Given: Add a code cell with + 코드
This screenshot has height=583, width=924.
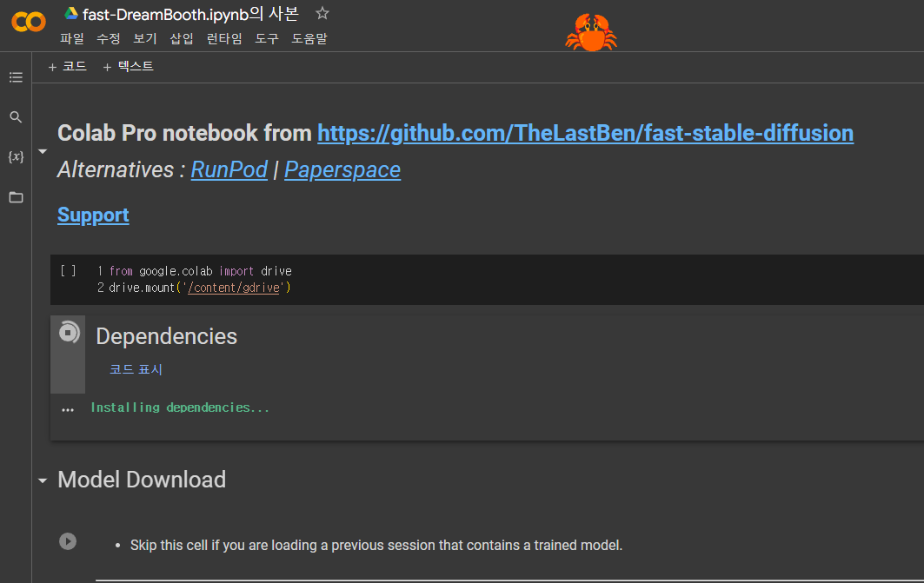Looking at the screenshot, I should click(68, 67).
